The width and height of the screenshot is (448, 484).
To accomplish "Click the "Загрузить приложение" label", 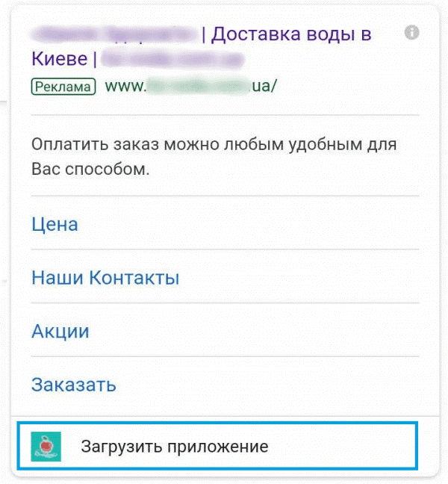I will tap(174, 447).
